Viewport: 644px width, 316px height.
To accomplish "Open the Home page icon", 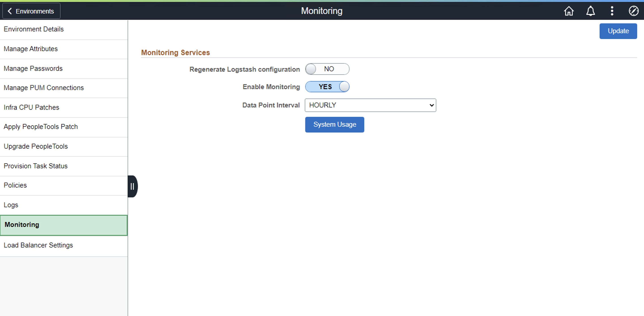I will point(569,11).
